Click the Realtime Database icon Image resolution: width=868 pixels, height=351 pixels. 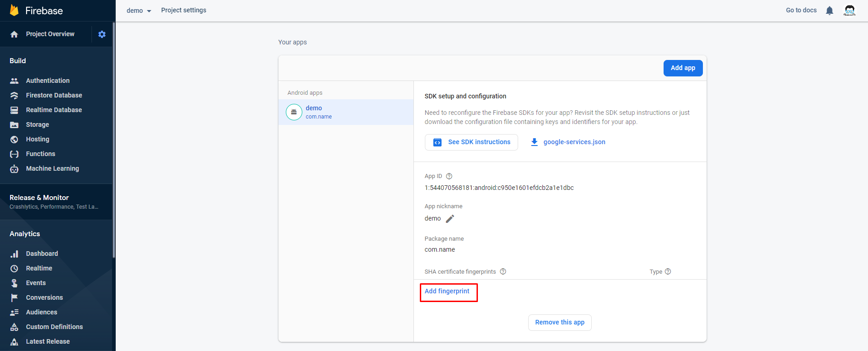click(x=14, y=110)
